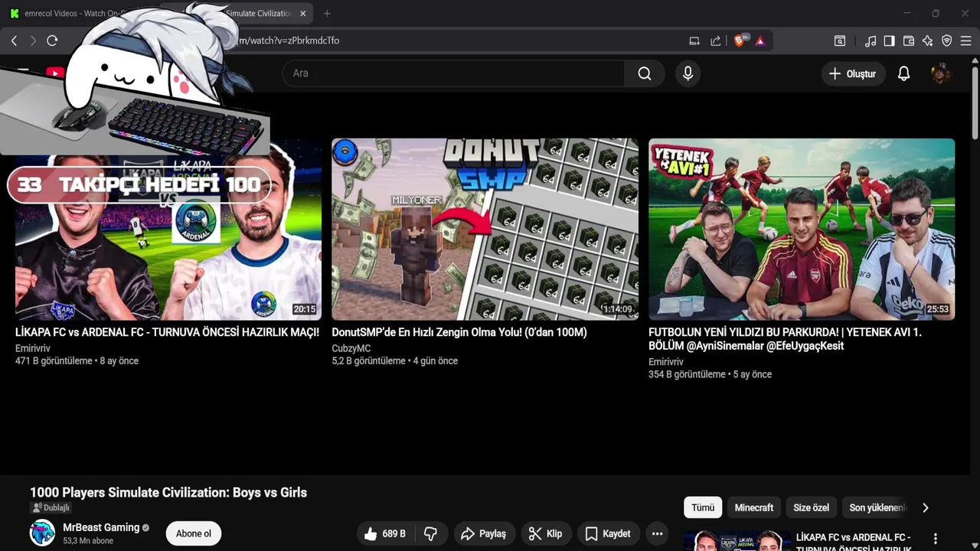
Task: Open the browser main menu hamburger
Action: point(966,41)
